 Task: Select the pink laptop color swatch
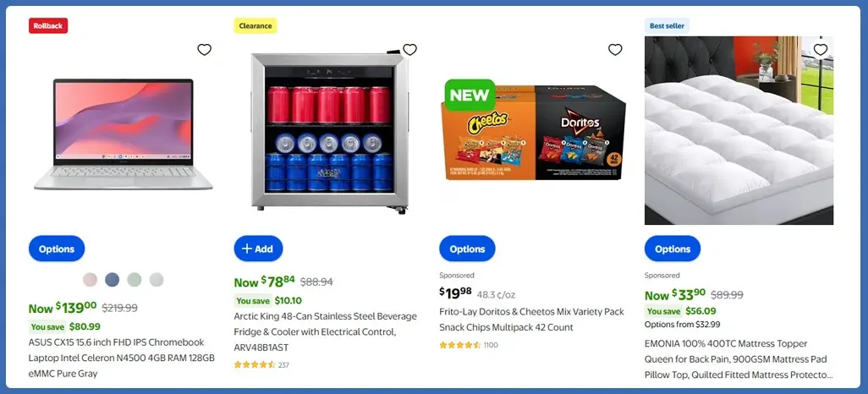pyautogui.click(x=91, y=280)
